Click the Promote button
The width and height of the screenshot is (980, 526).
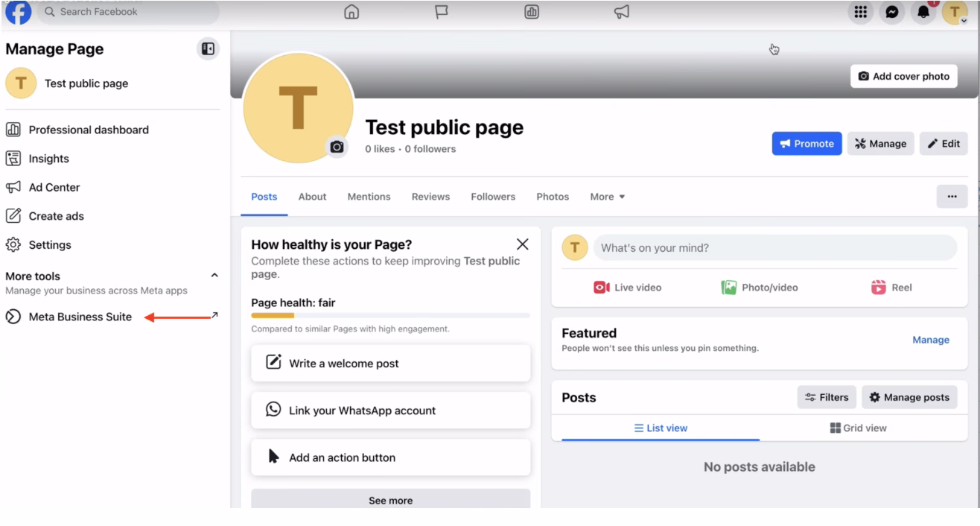click(807, 144)
